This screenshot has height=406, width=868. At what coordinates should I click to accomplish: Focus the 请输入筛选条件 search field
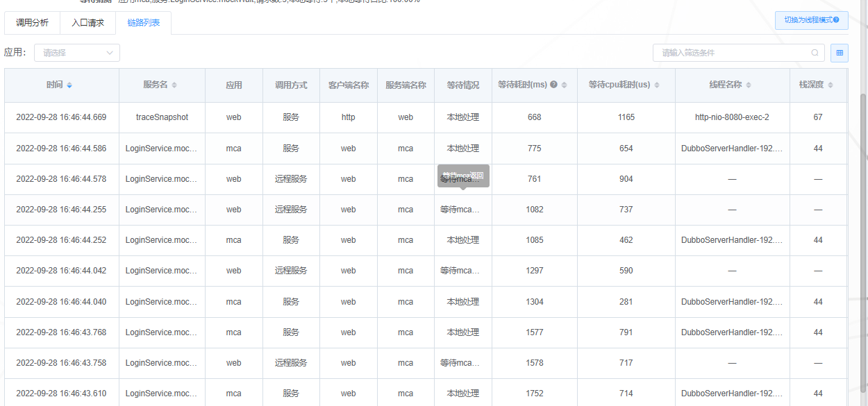738,53
